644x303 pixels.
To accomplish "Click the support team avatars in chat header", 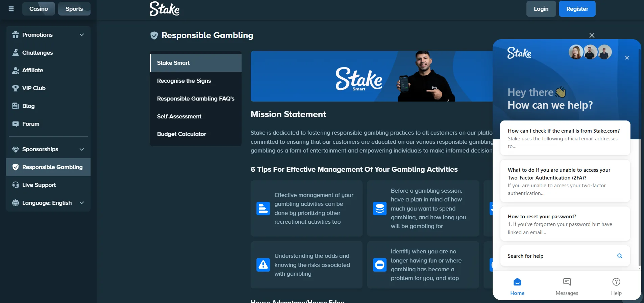I will [x=590, y=52].
